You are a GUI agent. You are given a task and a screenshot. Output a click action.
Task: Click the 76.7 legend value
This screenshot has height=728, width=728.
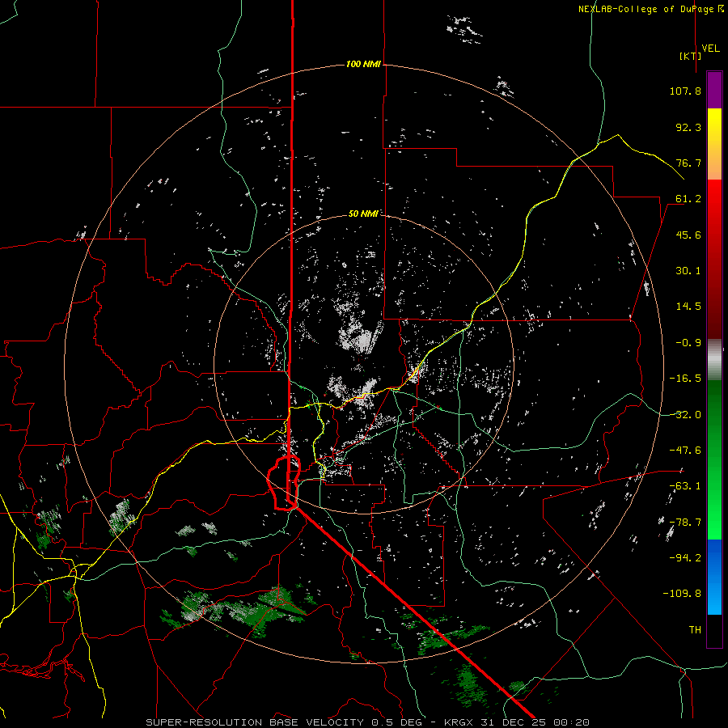[688, 163]
